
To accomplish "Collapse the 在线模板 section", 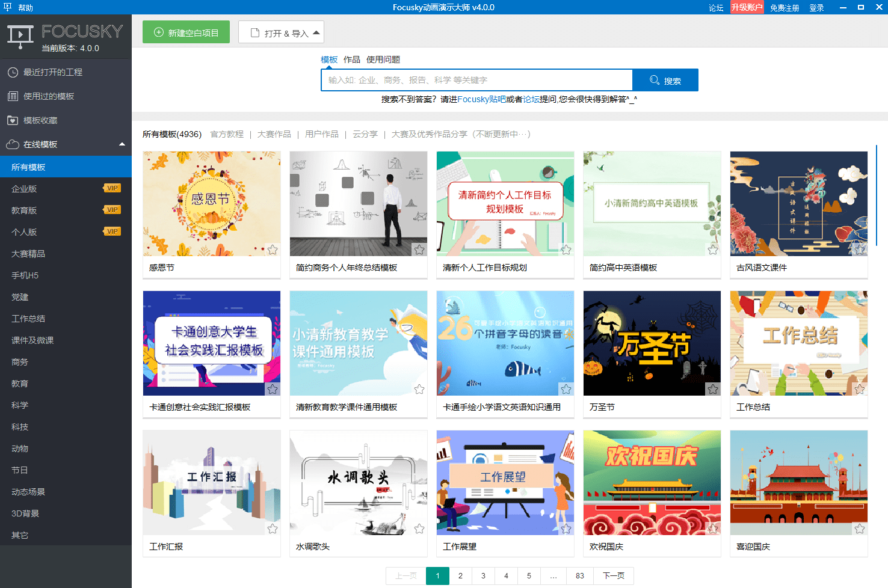I will [x=122, y=144].
